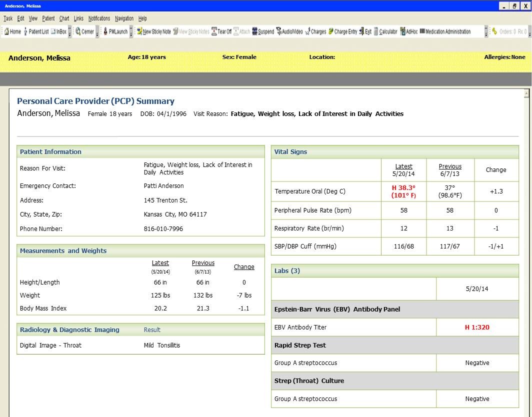Viewport: 532px width, 417px height.
Task: Click Previous header in Measurements and Weights
Action: (203, 263)
